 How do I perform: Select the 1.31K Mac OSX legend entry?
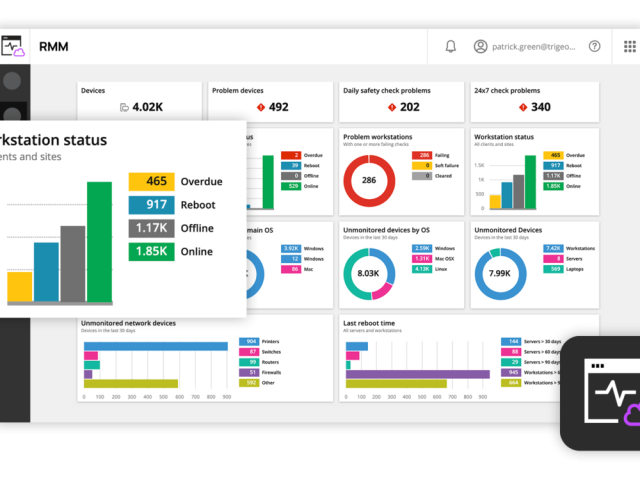point(433,258)
